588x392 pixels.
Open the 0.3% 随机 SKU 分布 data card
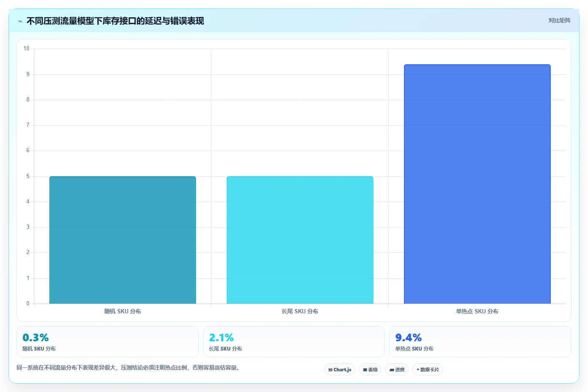tap(107, 342)
